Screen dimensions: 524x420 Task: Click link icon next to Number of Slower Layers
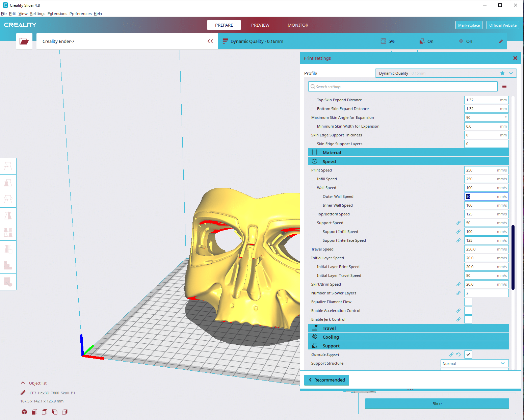coord(459,293)
